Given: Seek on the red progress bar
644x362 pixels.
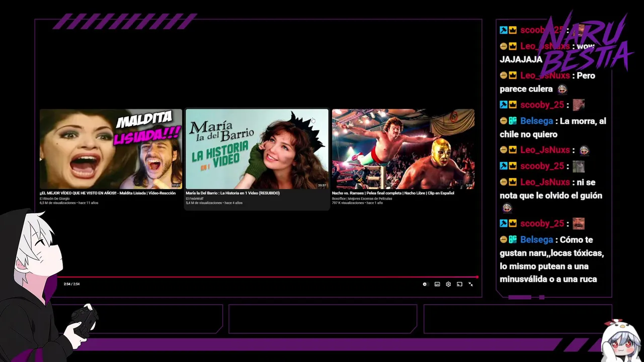Looking at the screenshot, I should click(x=267, y=277).
